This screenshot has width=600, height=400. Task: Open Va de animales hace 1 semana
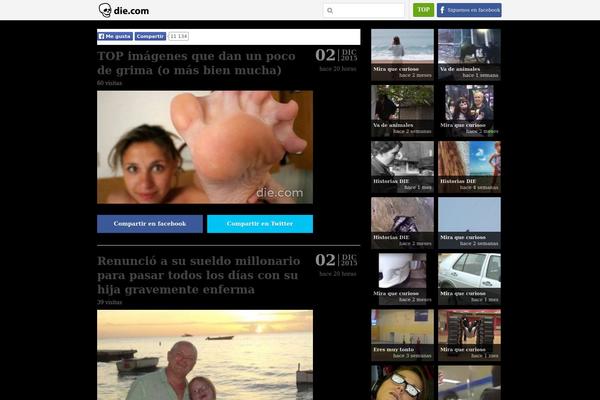coord(469,55)
